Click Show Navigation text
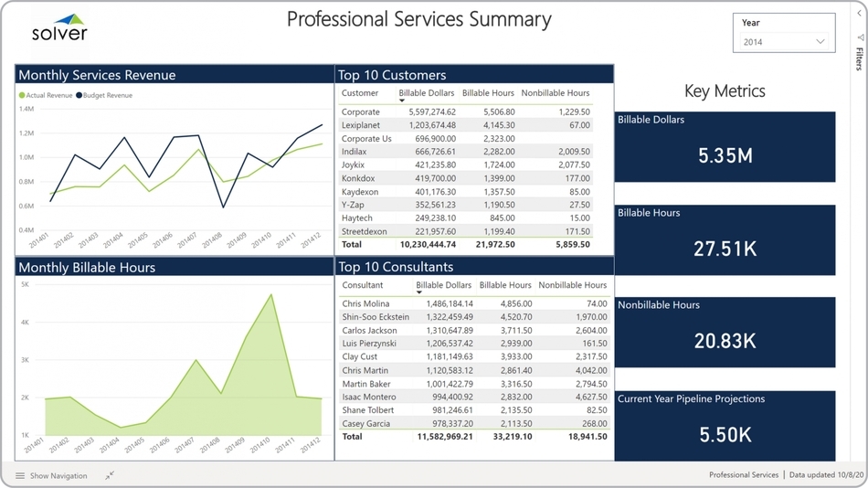This screenshot has height=488, width=868. pos(58,476)
